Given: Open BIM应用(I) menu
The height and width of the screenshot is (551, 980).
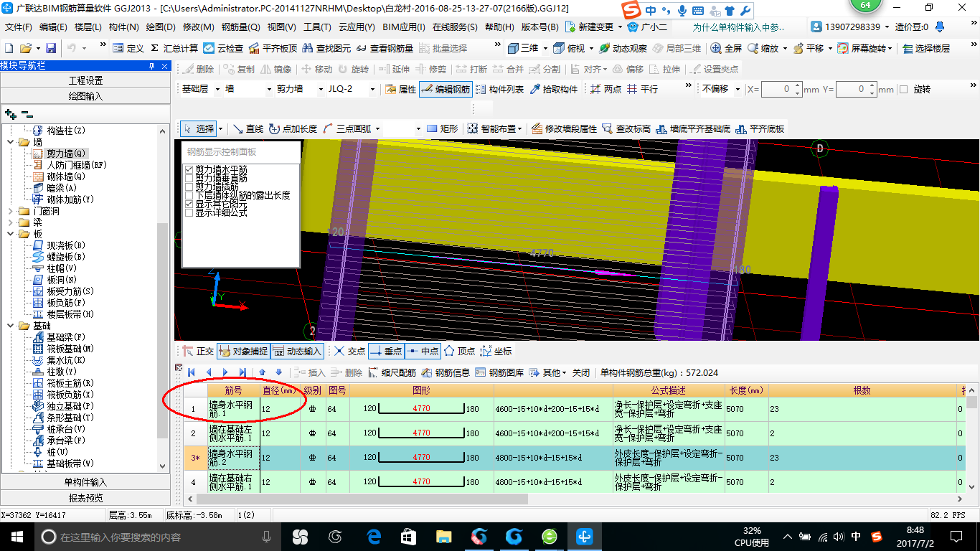Looking at the screenshot, I should click(x=404, y=27).
